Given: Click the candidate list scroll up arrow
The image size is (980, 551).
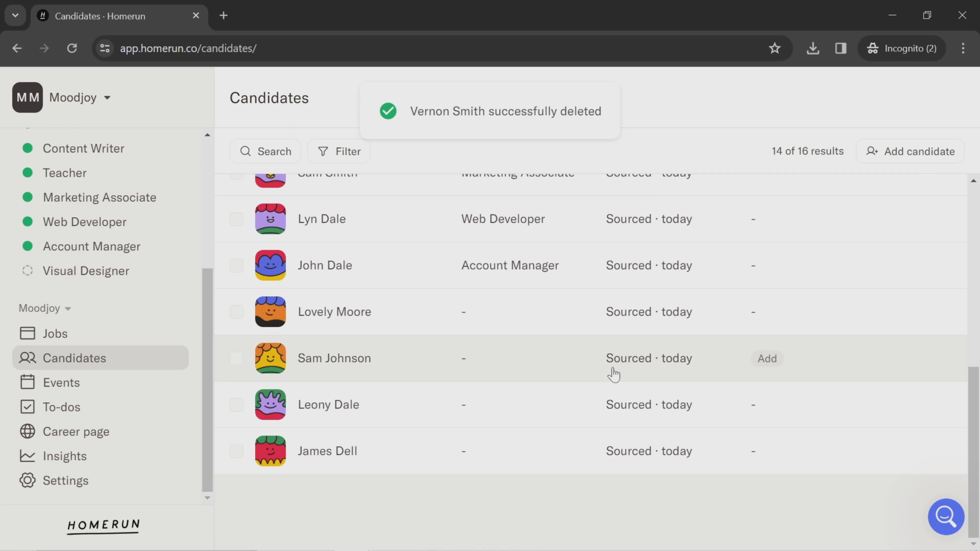Looking at the screenshot, I should click(974, 181).
